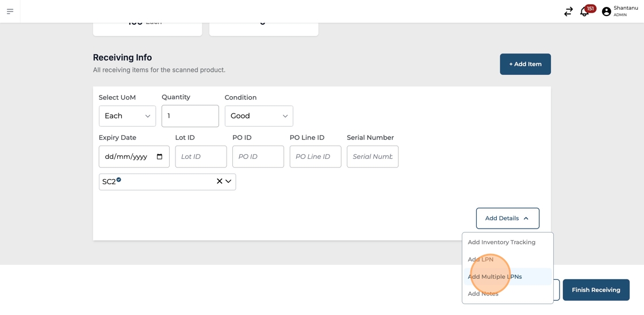Clear the SC2 selection with X
Image resolution: width=644 pixels, height=315 pixels.
point(219,181)
